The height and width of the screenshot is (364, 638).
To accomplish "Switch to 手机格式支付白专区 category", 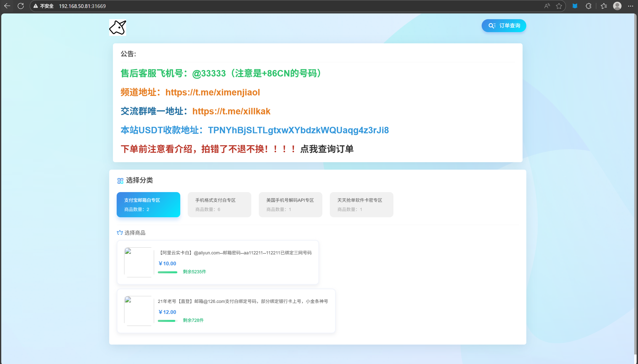I will pyautogui.click(x=219, y=205).
